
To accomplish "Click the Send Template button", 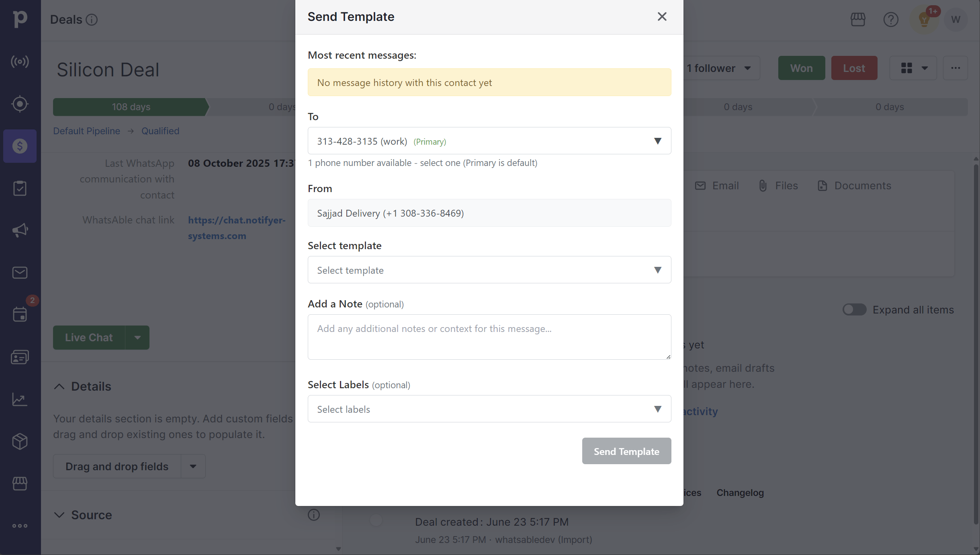I will [x=626, y=451].
